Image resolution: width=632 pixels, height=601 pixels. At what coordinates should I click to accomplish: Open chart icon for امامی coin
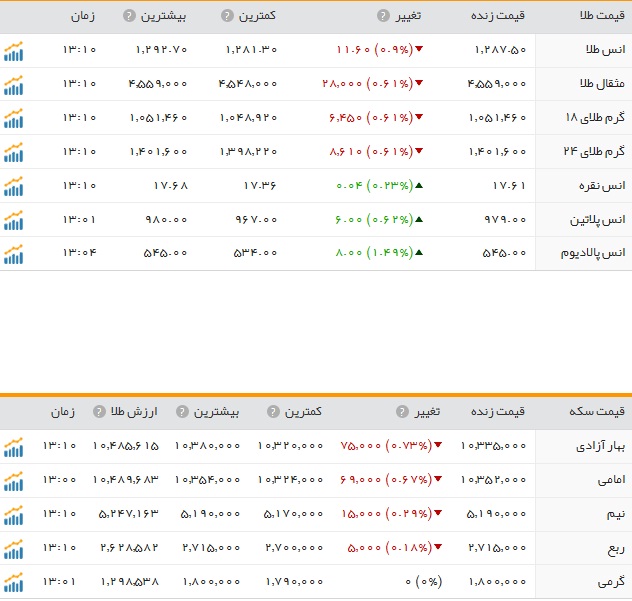pos(14,481)
